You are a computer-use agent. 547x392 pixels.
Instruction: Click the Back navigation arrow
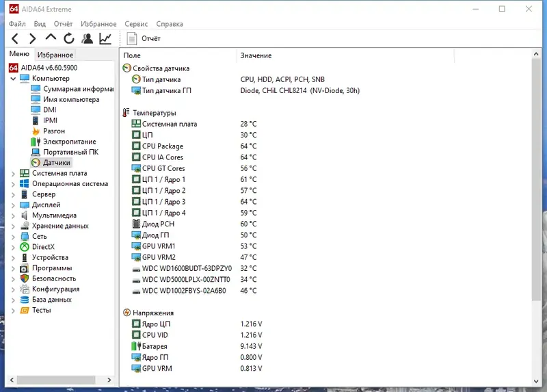15,38
